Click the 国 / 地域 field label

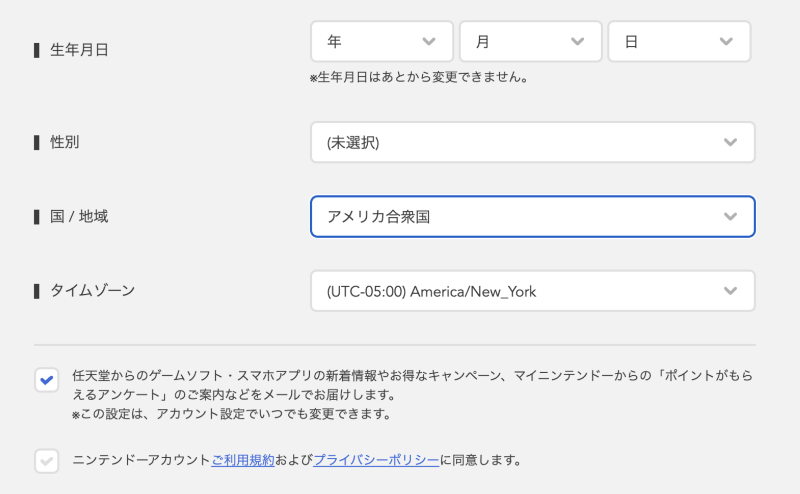[79, 216]
